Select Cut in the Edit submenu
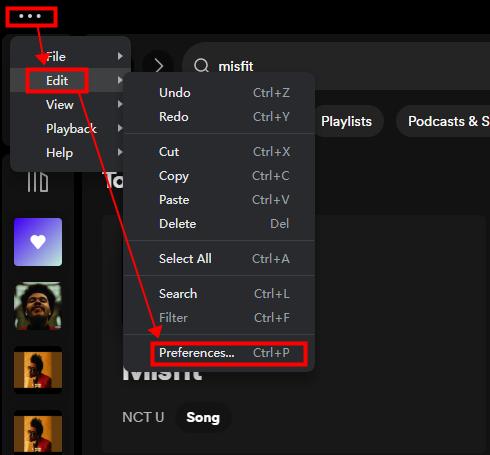This screenshot has height=455, width=490. point(219,152)
